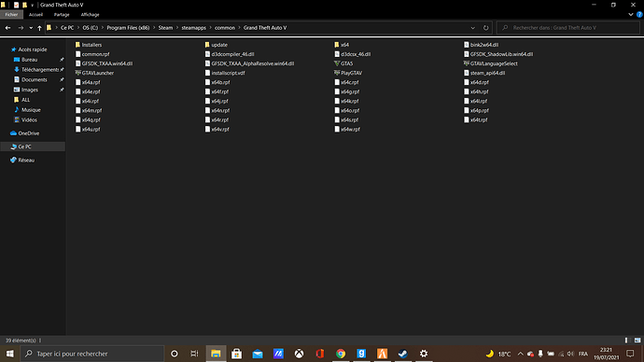Image resolution: width=644 pixels, height=362 pixels.
Task: Open Office from the taskbar
Action: click(320, 354)
